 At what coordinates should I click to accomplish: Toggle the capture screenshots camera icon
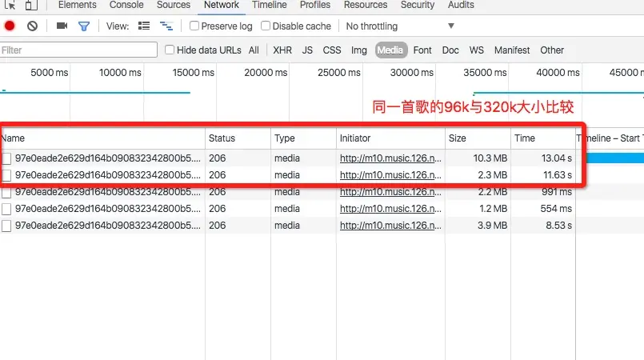click(62, 26)
